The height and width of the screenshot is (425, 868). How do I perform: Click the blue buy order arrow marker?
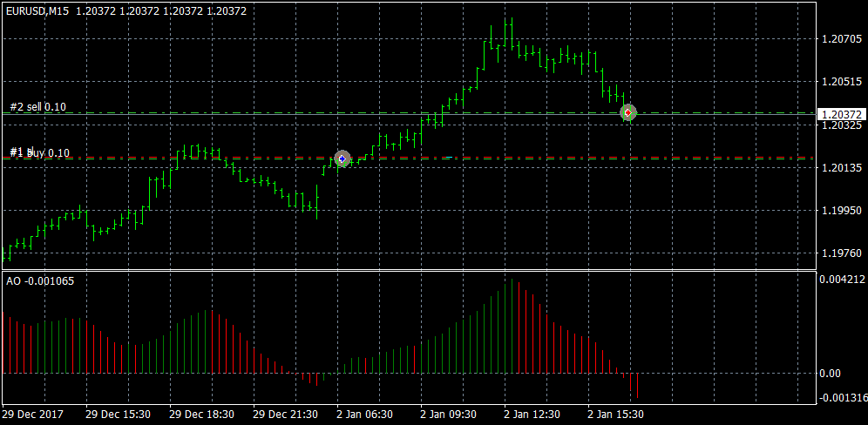pos(342,159)
